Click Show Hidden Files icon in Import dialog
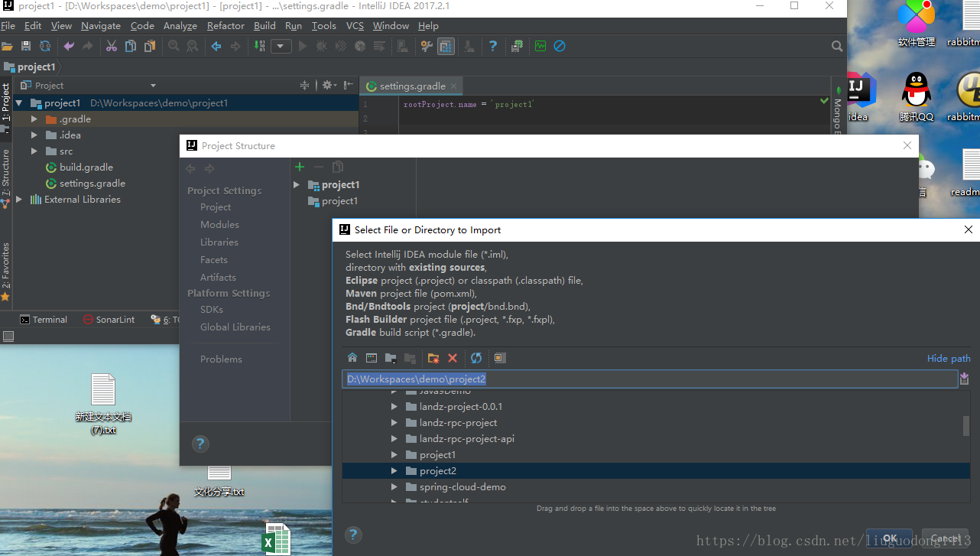The height and width of the screenshot is (556, 980). pos(500,358)
